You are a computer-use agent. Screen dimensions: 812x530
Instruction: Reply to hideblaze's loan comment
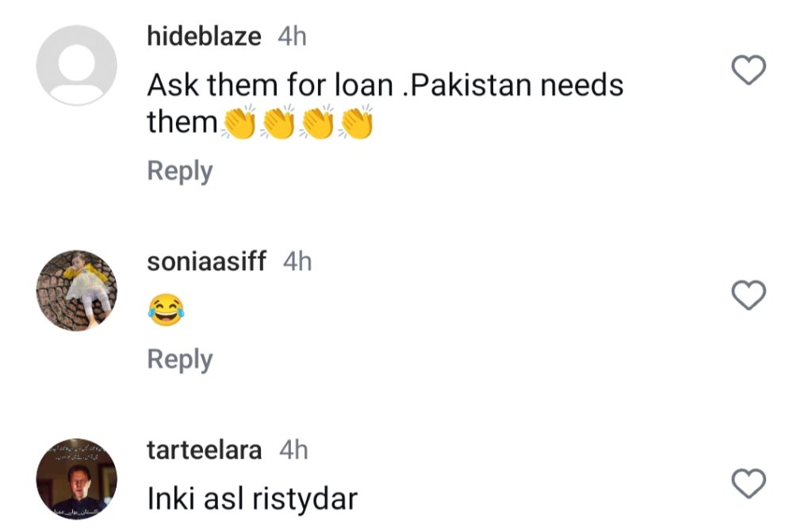180,171
